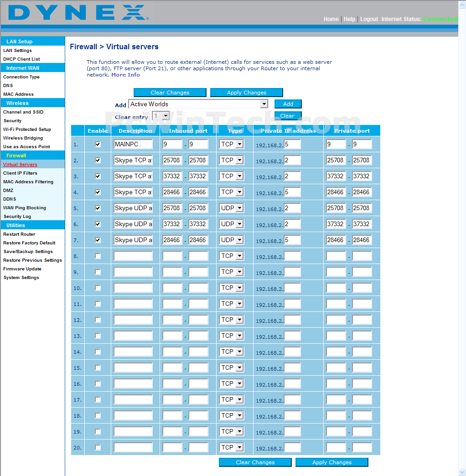Open MAC Address Filtering

(28, 182)
